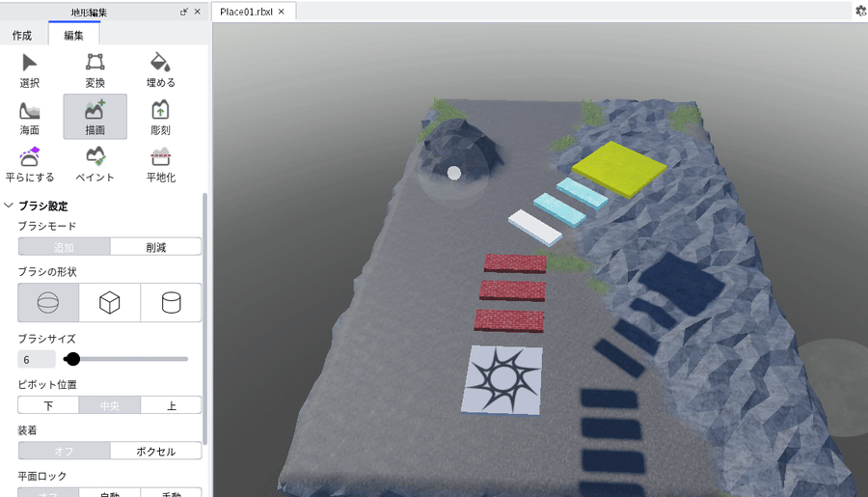Viewport: 868px width, 497px height.
Task: Collapse the ブラシ設定 section
Action: pos(9,206)
